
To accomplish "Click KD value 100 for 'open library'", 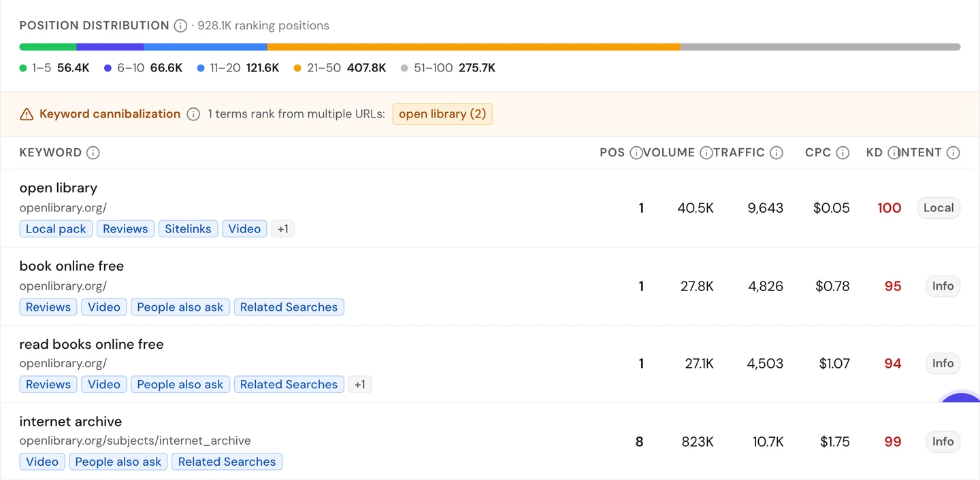I will (889, 208).
